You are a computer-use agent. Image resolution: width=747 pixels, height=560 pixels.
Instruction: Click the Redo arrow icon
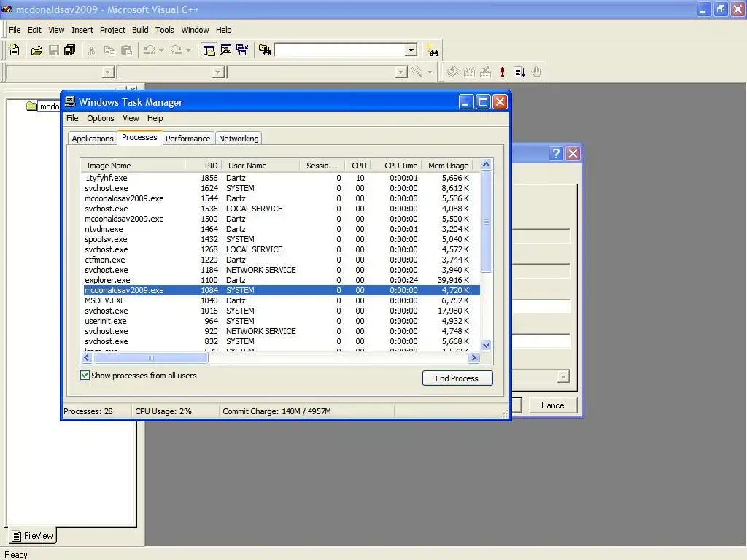pos(176,50)
